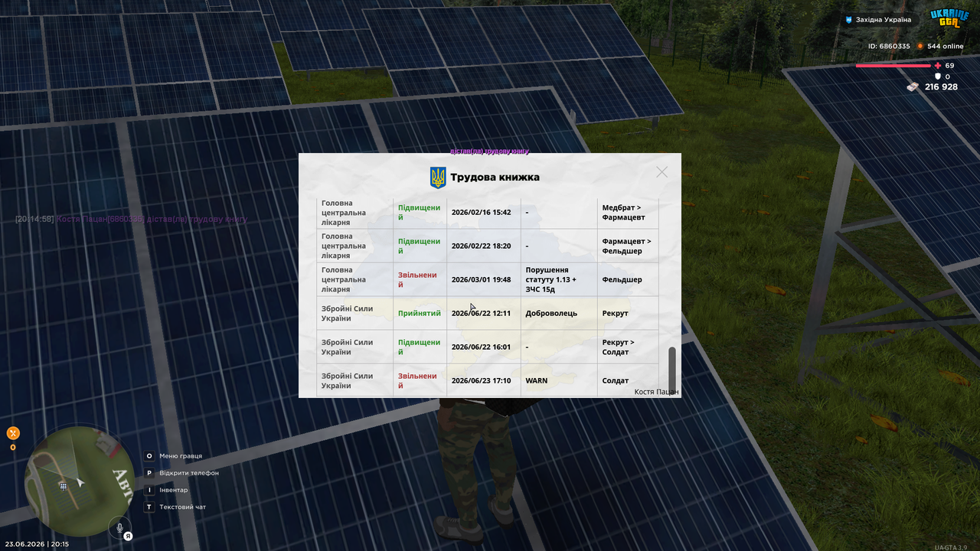Click the Фармацевт > Фельдшер rank cell
The image size is (980, 551).
(626, 246)
